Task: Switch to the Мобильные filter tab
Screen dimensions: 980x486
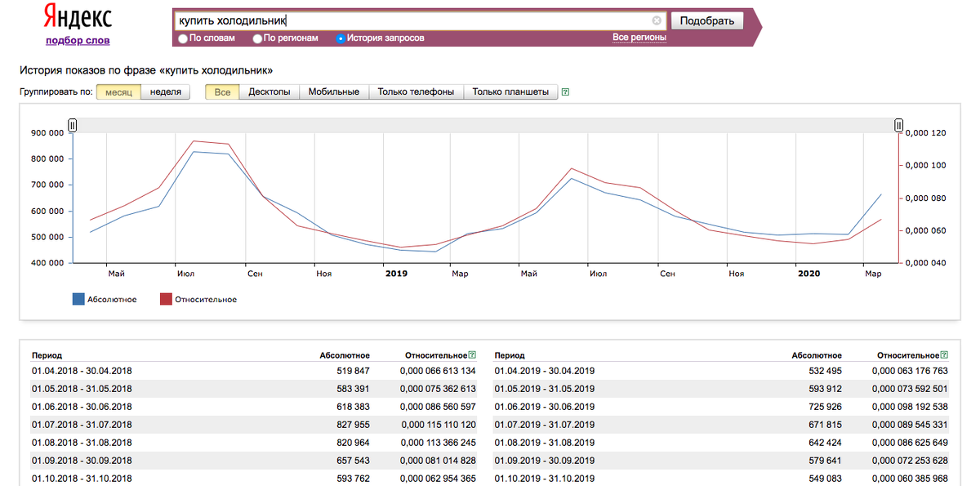Action: [x=334, y=92]
